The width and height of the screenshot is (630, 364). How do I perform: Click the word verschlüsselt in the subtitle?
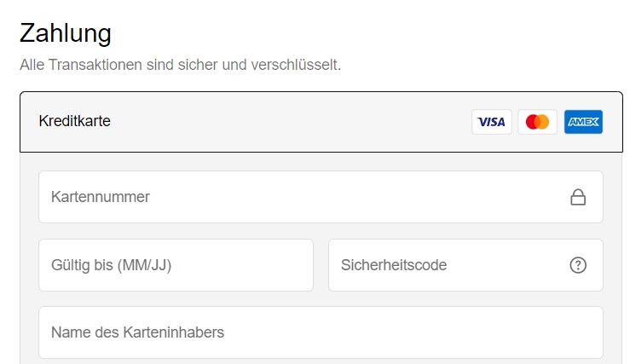296,65
